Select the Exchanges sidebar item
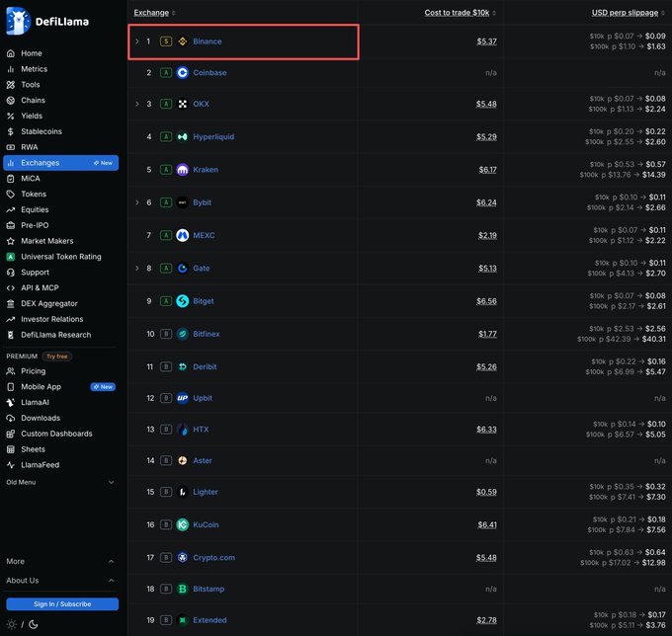This screenshot has width=672, height=636. coord(60,163)
